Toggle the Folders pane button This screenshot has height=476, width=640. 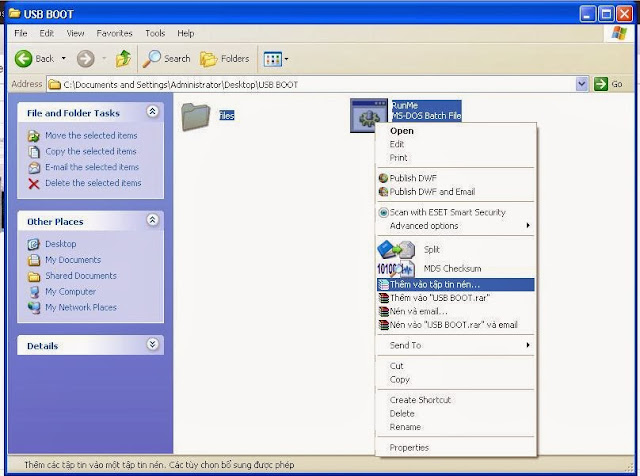tap(225, 58)
